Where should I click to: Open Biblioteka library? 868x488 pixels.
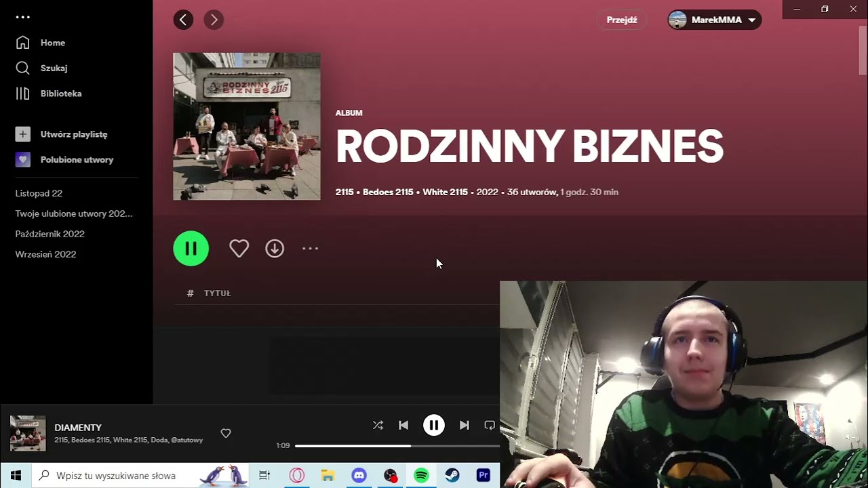pyautogui.click(x=48, y=94)
